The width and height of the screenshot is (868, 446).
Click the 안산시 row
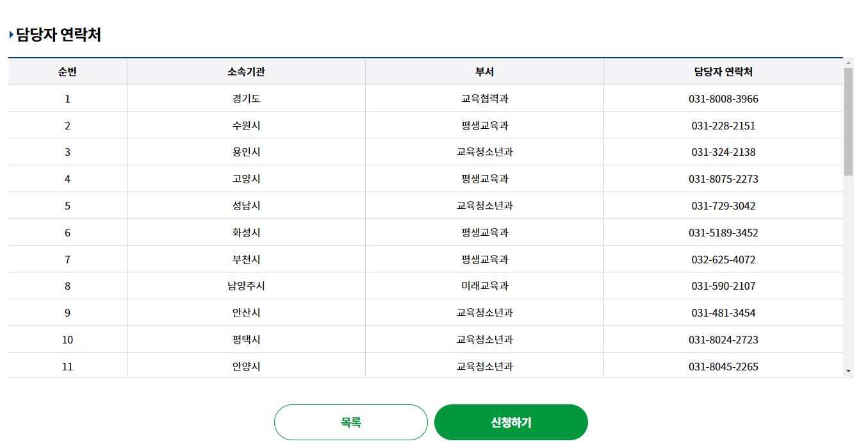pyautogui.click(x=245, y=313)
